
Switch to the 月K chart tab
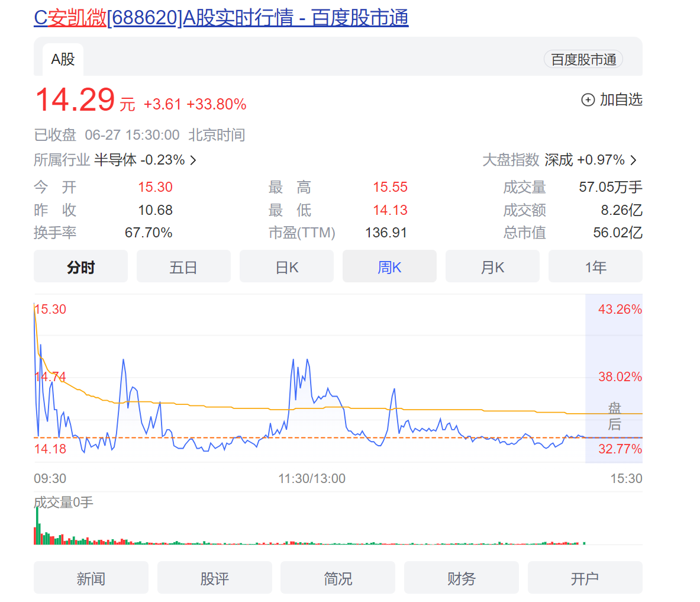(492, 267)
